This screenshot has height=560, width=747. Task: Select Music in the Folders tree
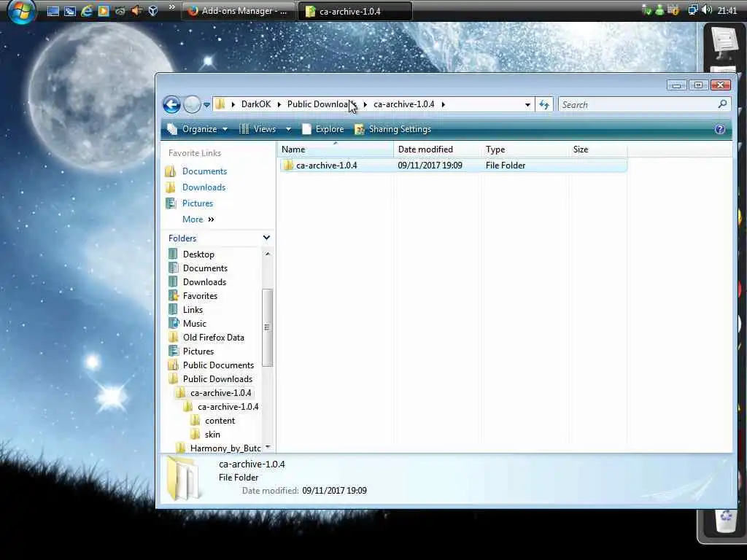[194, 323]
